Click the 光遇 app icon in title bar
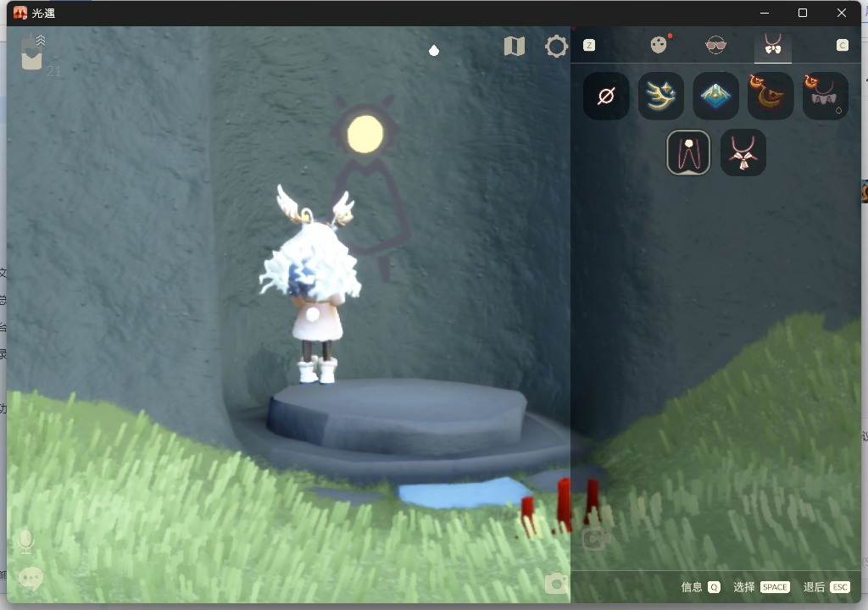 [x=20, y=13]
